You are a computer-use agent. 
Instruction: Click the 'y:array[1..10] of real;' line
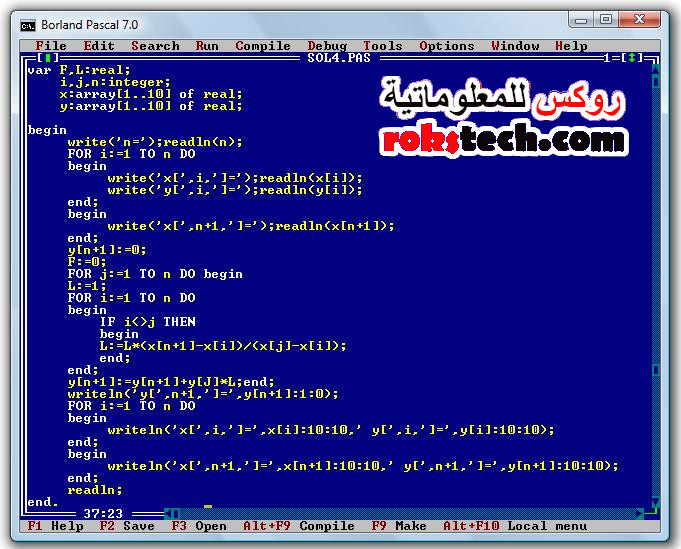coord(151,106)
